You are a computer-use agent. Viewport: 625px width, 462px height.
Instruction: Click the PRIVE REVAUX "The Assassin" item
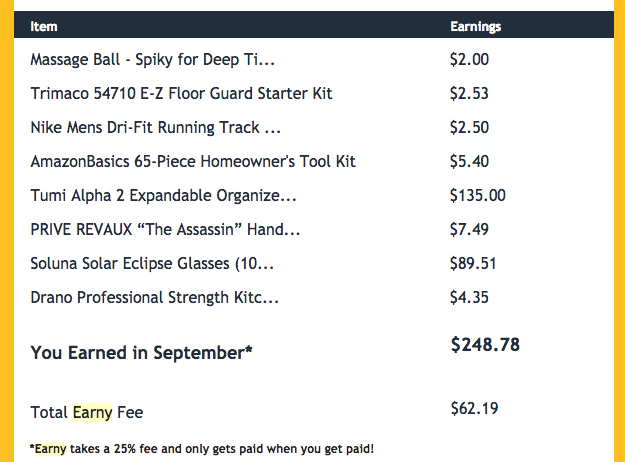(x=166, y=229)
